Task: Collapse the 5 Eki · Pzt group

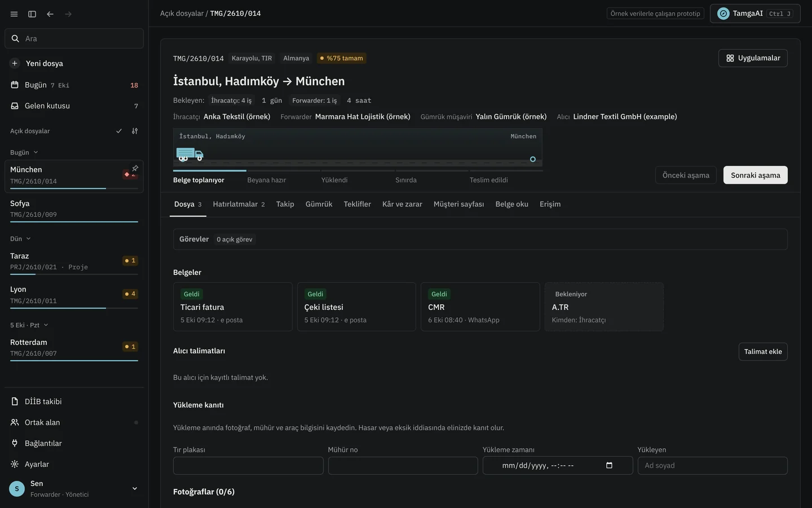Action: click(x=29, y=325)
